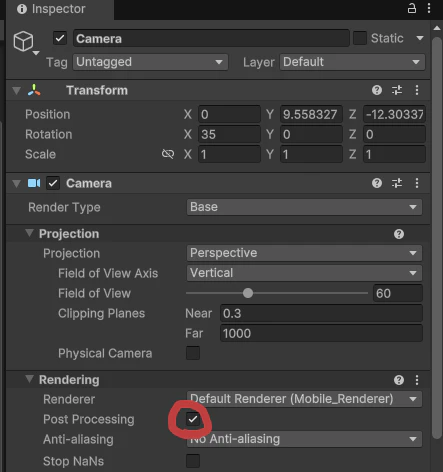This screenshot has width=443, height=472.
Task: Click the Rotation X field showing 35
Action: [229, 134]
